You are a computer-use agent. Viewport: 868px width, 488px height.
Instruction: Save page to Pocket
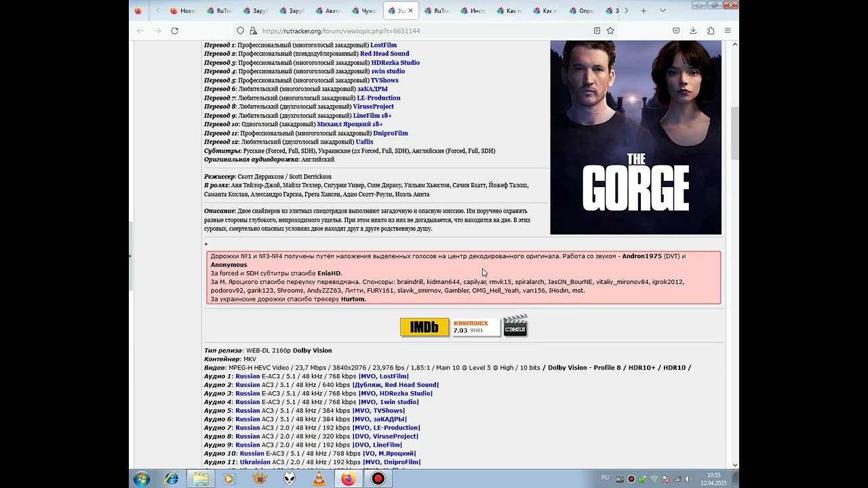pyautogui.click(x=676, y=30)
